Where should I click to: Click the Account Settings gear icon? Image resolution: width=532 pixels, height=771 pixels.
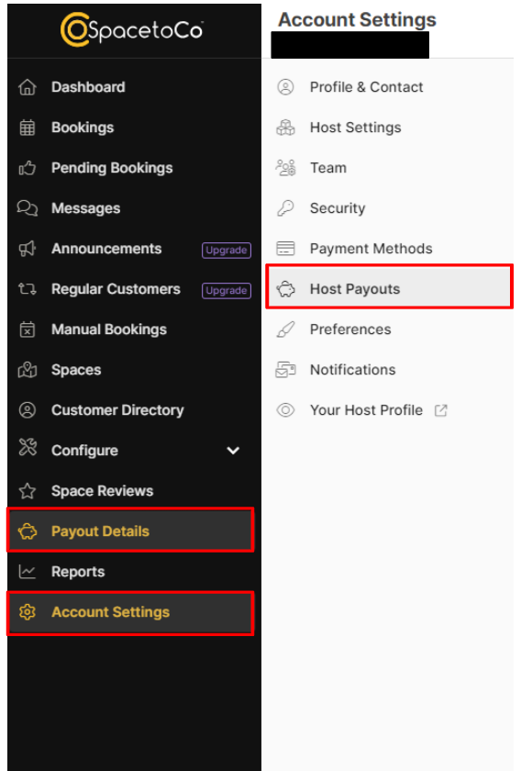(28, 611)
